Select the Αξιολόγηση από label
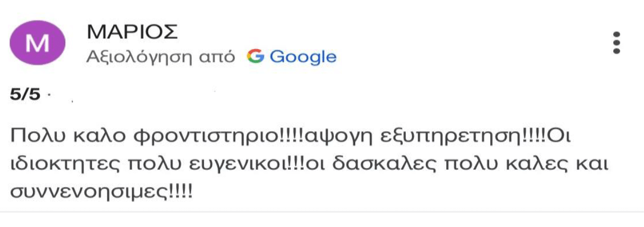The image size is (644, 227). click(x=160, y=57)
